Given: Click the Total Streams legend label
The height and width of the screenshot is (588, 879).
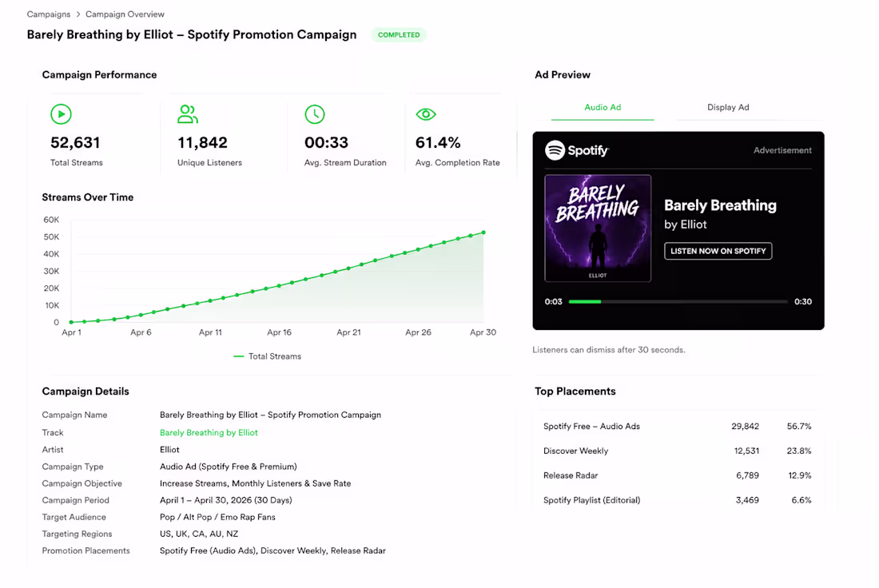Looking at the screenshot, I should [275, 356].
